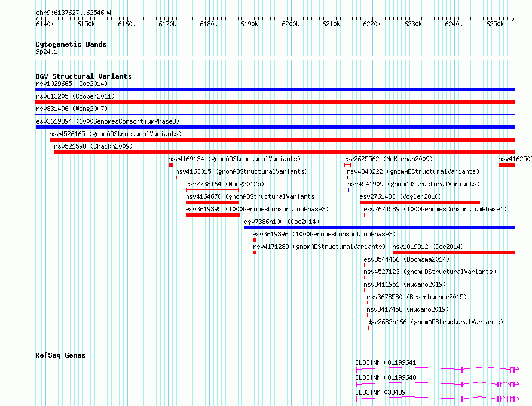Click nsv4169134 variant label
532x406 pixels.
tap(234, 159)
